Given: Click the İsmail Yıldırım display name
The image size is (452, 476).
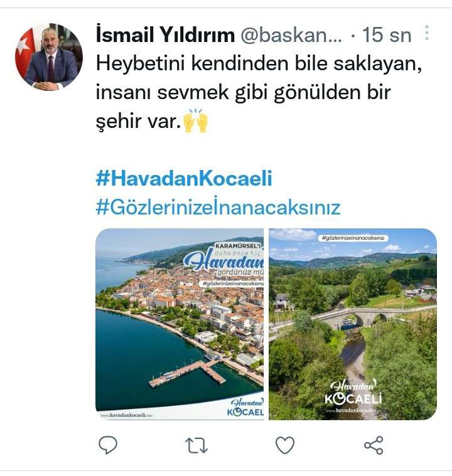Looking at the screenshot, I should (165, 34).
